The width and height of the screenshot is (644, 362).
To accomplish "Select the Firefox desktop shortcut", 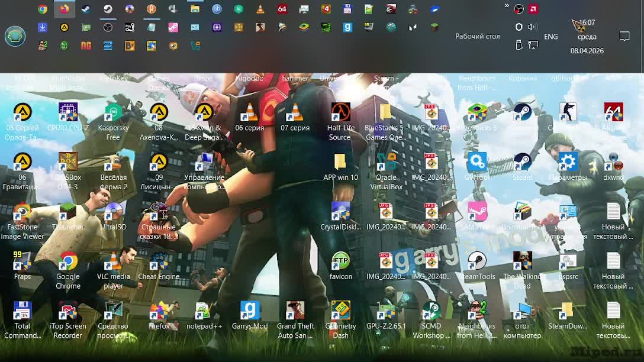I will [x=159, y=316].
